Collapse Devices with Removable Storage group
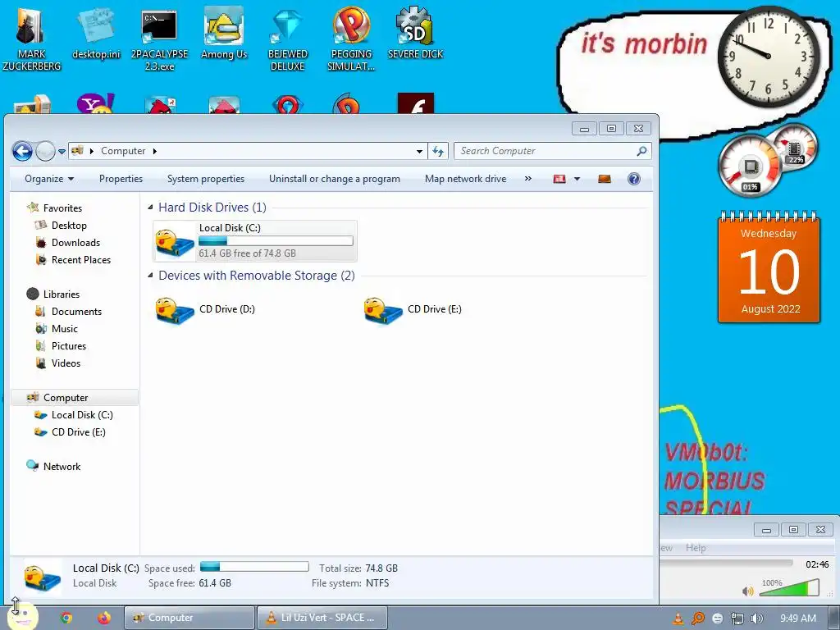The height and width of the screenshot is (630, 840). 151,275
